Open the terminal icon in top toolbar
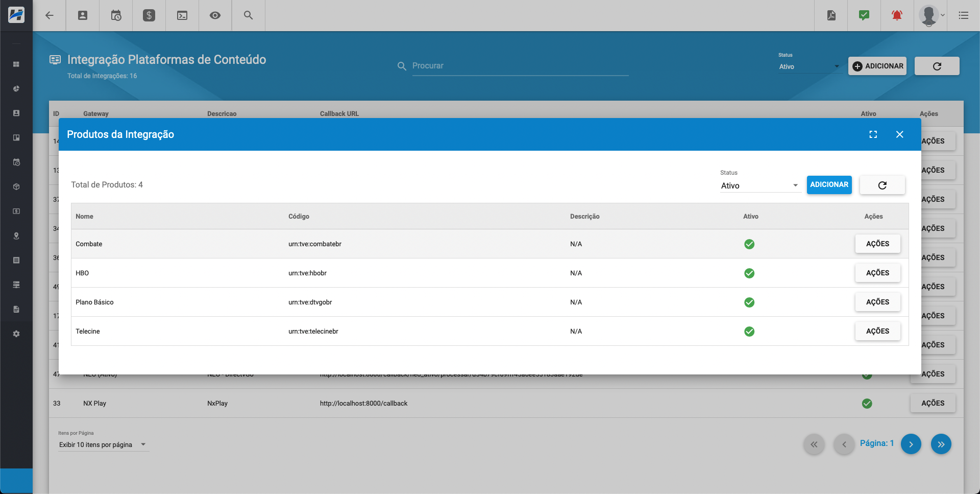Screen dimensions: 980x494 coord(182,15)
